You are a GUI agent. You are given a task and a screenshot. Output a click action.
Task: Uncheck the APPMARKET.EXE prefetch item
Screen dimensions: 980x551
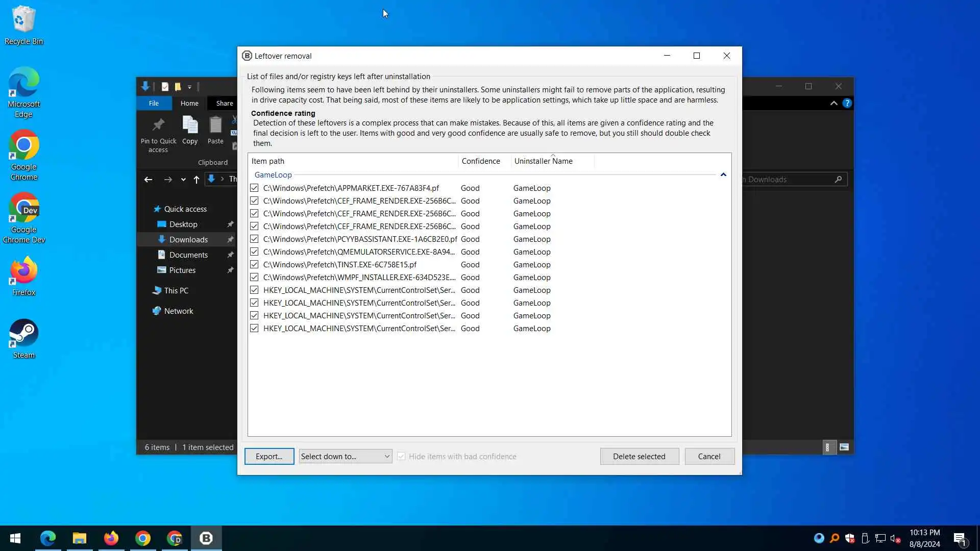254,188
